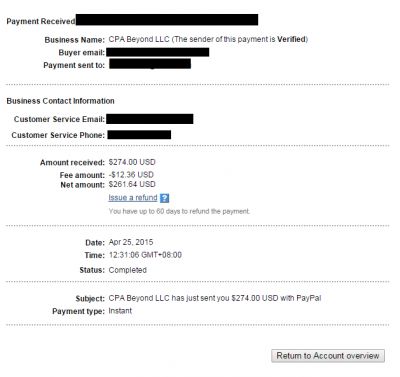Image resolution: width=400 pixels, height=377 pixels.
Task: Click the -$12.36 USD fee amount
Action: click(x=131, y=175)
